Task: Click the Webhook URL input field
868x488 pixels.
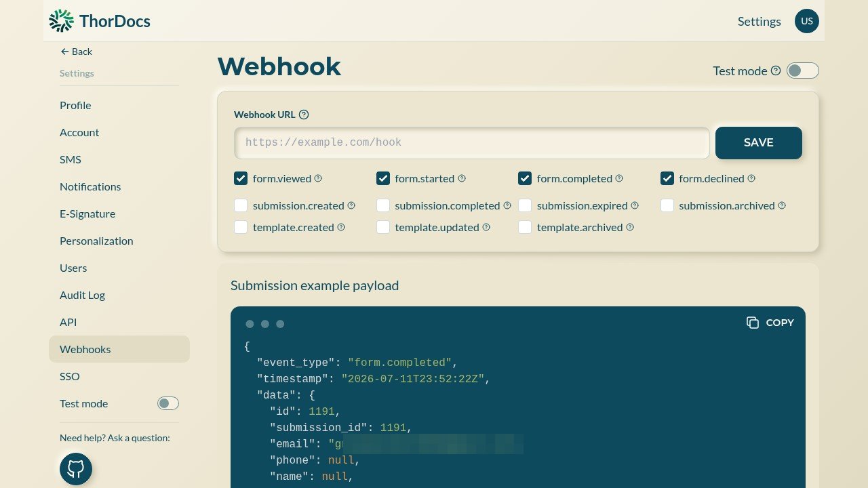Action: pos(472,143)
